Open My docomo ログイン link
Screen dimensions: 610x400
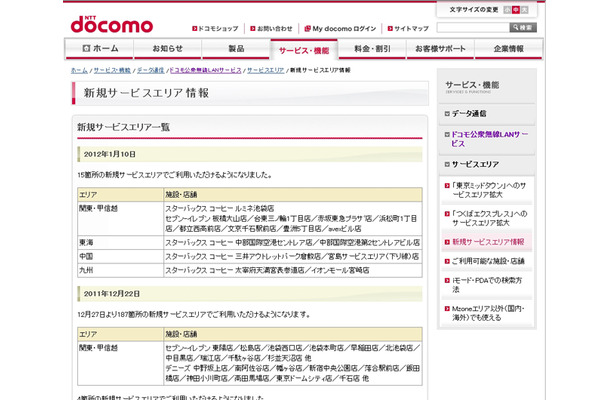pos(344,28)
